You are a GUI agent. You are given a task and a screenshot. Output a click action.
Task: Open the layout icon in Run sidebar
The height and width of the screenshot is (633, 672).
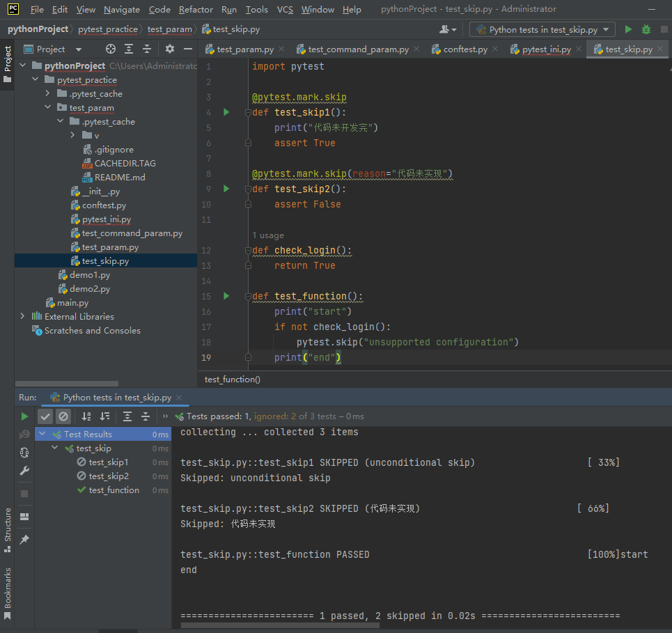[24, 517]
